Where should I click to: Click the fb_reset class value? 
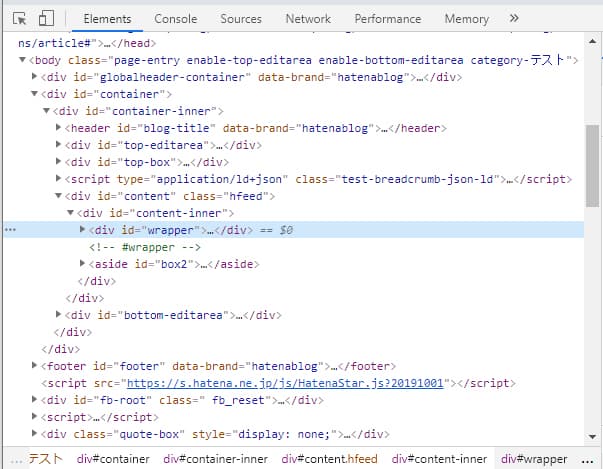tap(238, 400)
